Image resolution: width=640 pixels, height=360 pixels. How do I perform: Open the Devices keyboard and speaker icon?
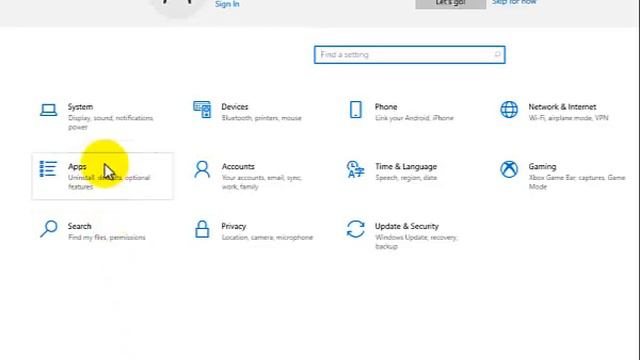[x=202, y=109]
